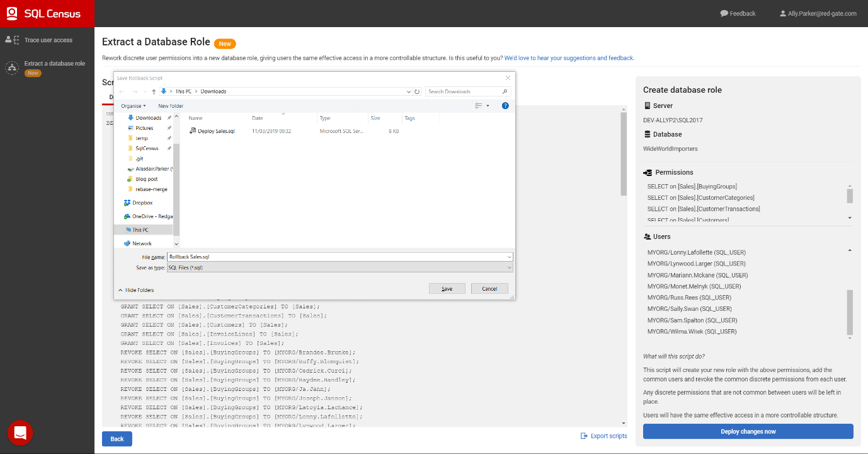868x454 pixels.
Task: Open the Organise menu
Action: [x=134, y=106]
